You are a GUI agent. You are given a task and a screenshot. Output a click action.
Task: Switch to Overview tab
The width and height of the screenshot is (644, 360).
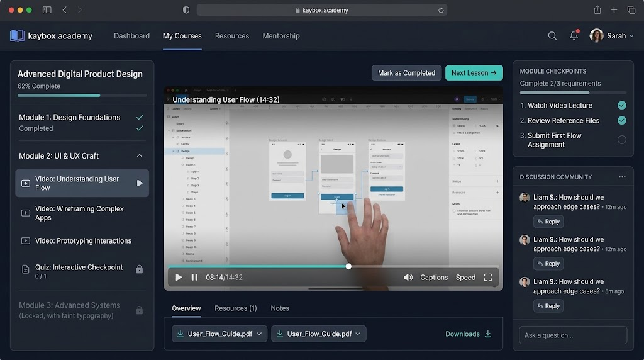[186, 308]
